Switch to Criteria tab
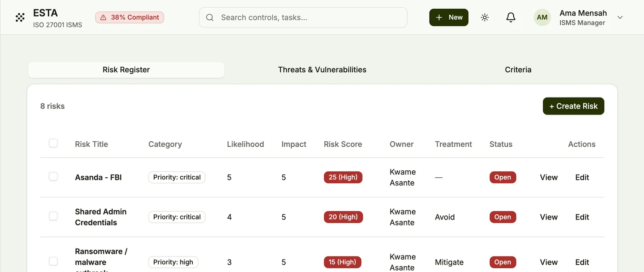The height and width of the screenshot is (272, 644). (518, 70)
